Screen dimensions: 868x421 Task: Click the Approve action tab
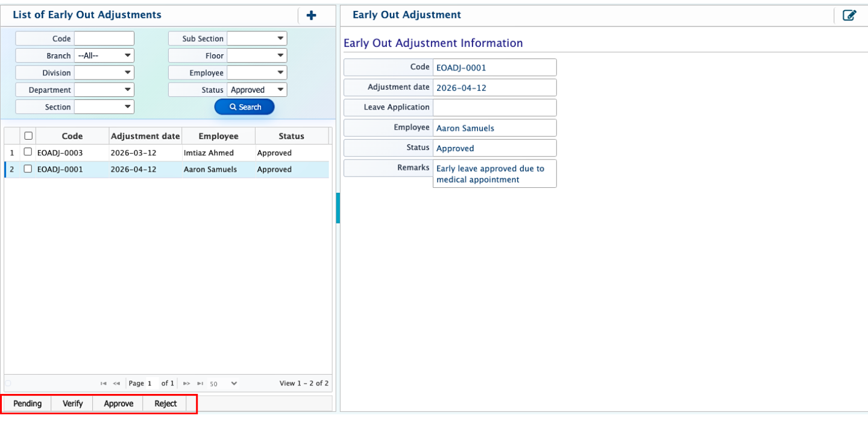(118, 404)
